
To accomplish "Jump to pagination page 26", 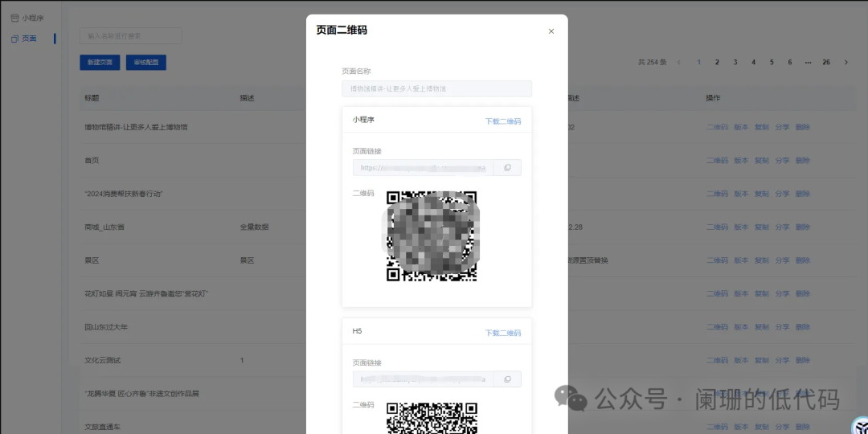I will pos(826,62).
